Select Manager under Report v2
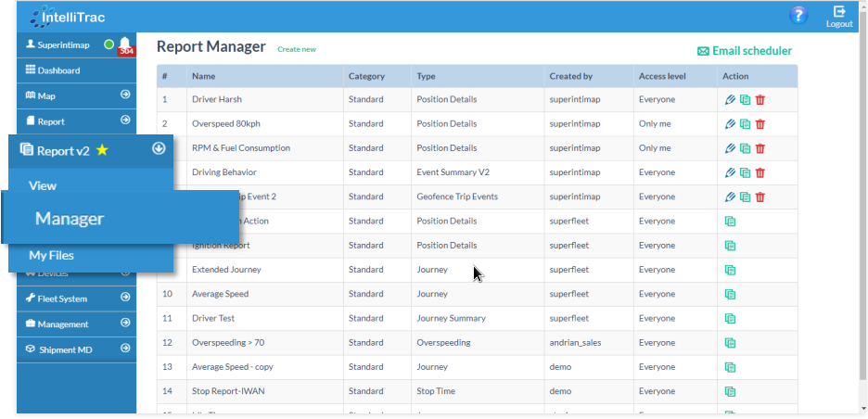 121,218
